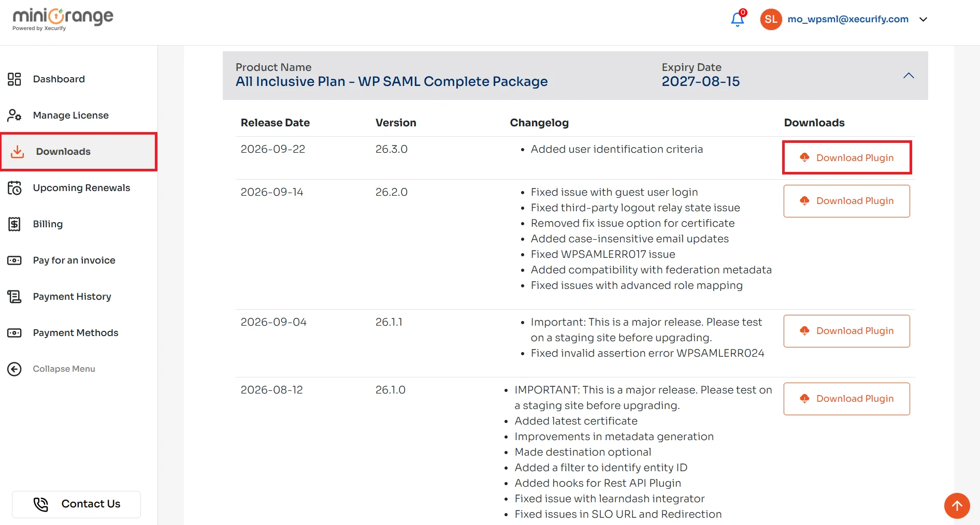This screenshot has height=525, width=980.
Task: Download Plugin for version 26.2.0
Action: (847, 201)
